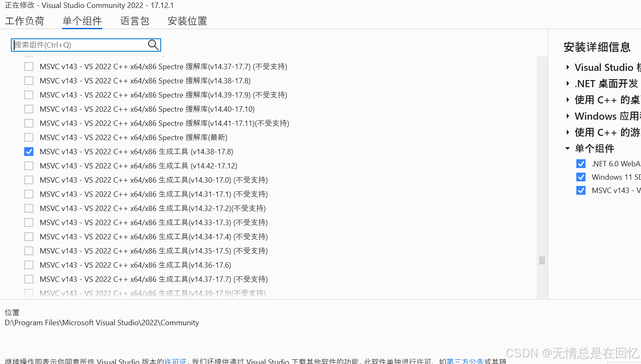The height and width of the screenshot is (364, 641).
Task: Check Spectre 缓解库 v14.38-17.8 checkbox
Action: [x=29, y=81]
